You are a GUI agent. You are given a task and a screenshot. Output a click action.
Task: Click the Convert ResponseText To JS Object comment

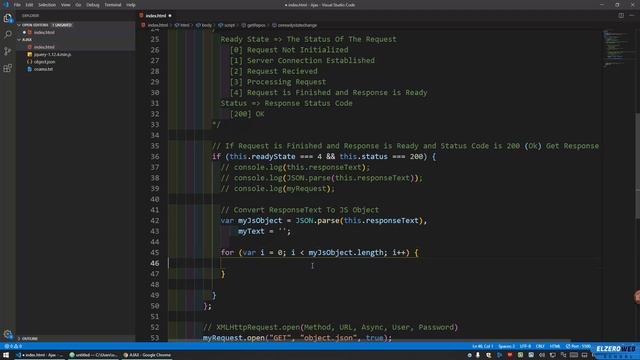tap(300, 210)
